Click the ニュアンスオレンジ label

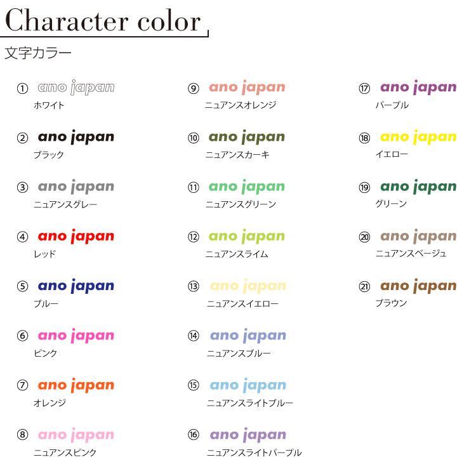point(241,105)
